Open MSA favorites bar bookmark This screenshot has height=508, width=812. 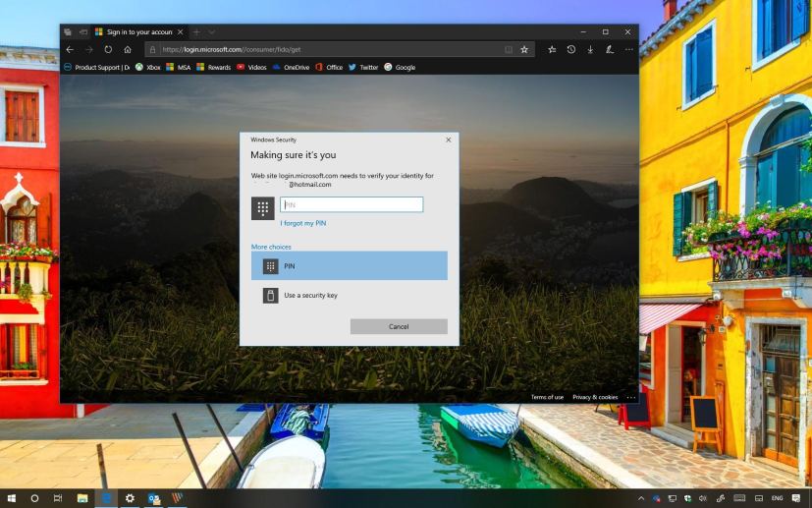(178, 68)
